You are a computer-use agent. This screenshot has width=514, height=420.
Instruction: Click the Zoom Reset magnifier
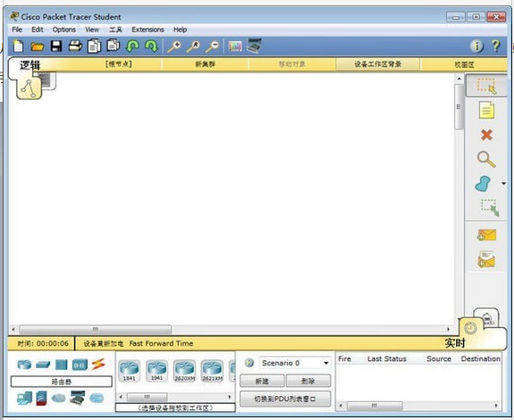193,46
